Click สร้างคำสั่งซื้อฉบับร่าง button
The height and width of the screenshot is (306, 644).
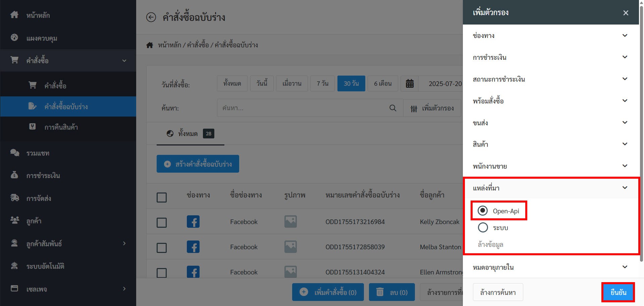click(x=198, y=164)
